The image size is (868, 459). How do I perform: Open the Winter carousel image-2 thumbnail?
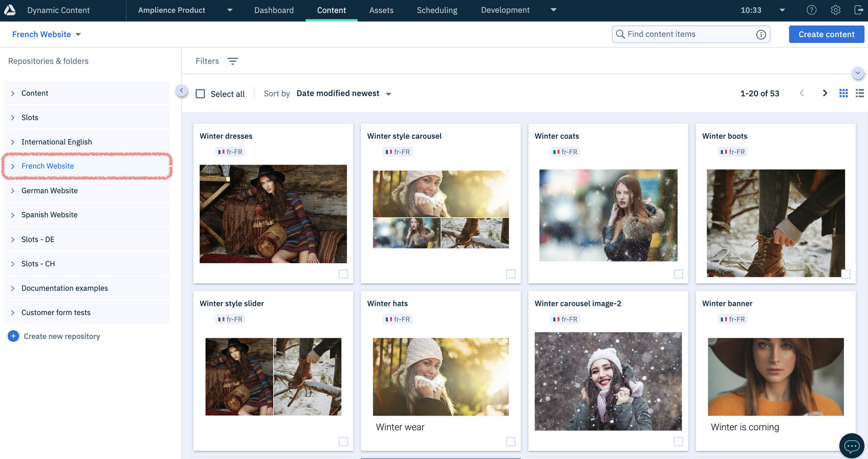[608, 382]
